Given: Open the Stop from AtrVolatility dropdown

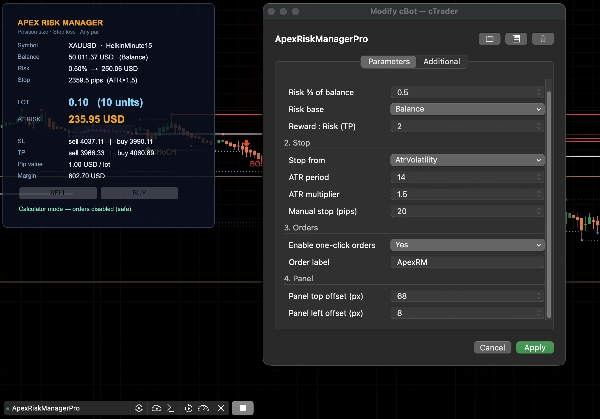Looking at the screenshot, I should [467, 160].
